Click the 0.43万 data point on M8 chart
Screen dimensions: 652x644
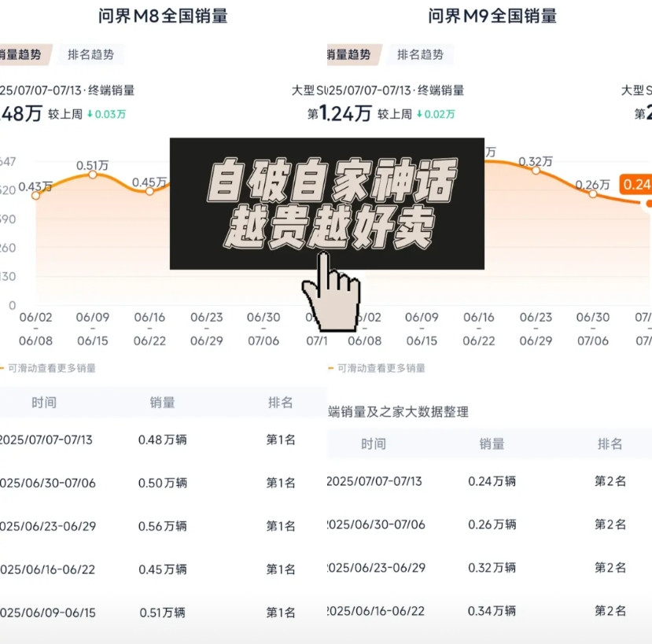pos(35,196)
